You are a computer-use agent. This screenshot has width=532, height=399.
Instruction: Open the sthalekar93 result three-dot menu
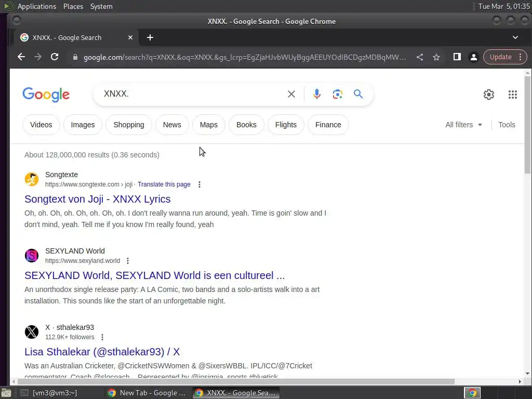point(102,337)
